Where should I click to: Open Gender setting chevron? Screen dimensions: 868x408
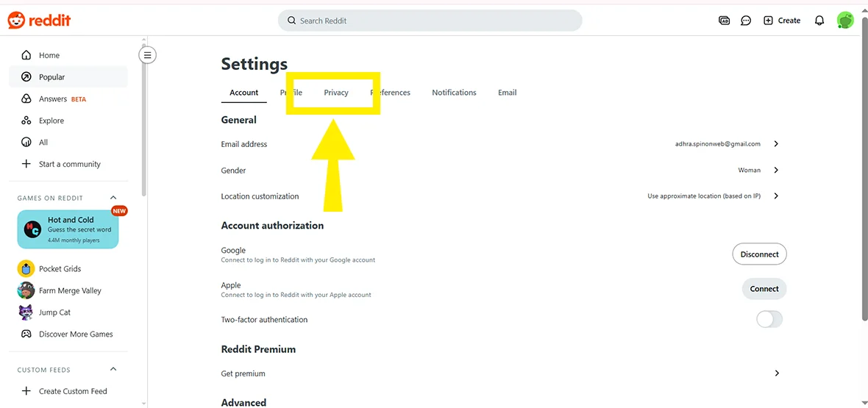coord(776,170)
